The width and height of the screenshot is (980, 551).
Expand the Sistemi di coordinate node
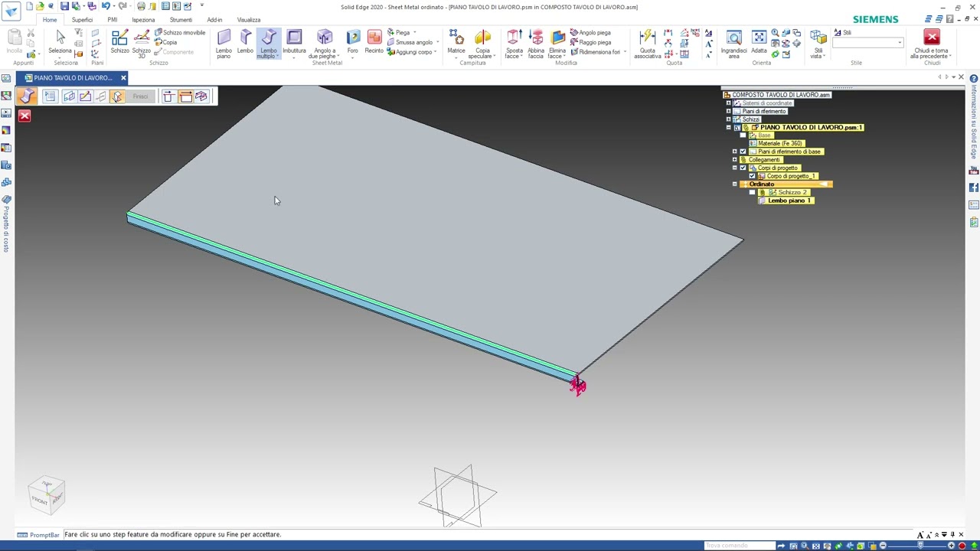pos(728,103)
